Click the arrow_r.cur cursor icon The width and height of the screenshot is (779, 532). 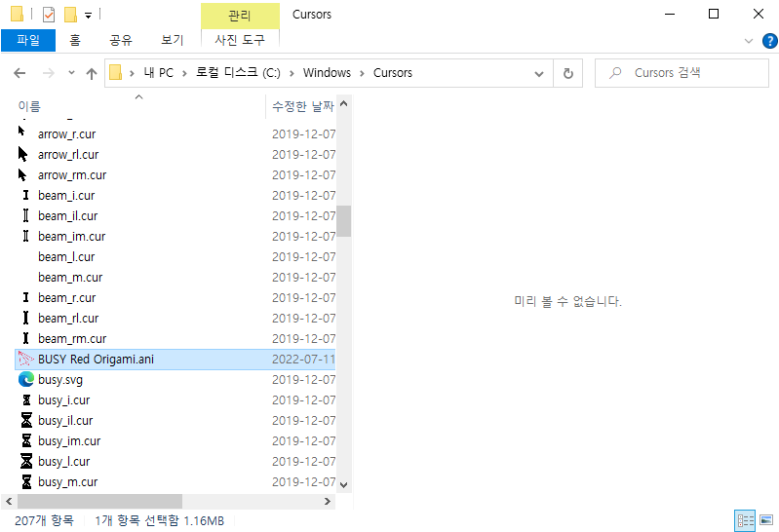pos(21,132)
